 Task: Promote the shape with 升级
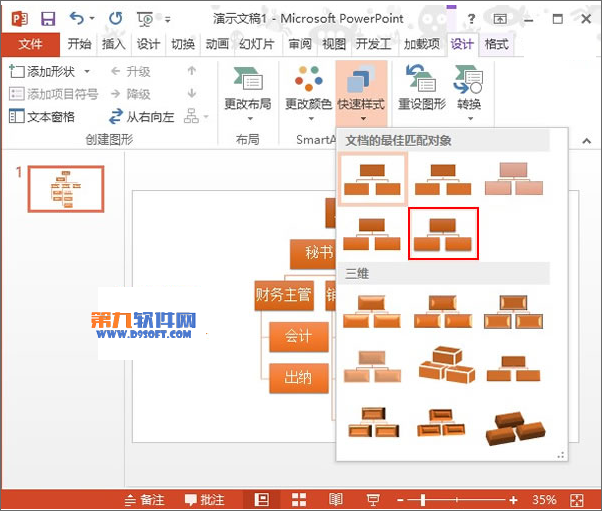[x=131, y=71]
